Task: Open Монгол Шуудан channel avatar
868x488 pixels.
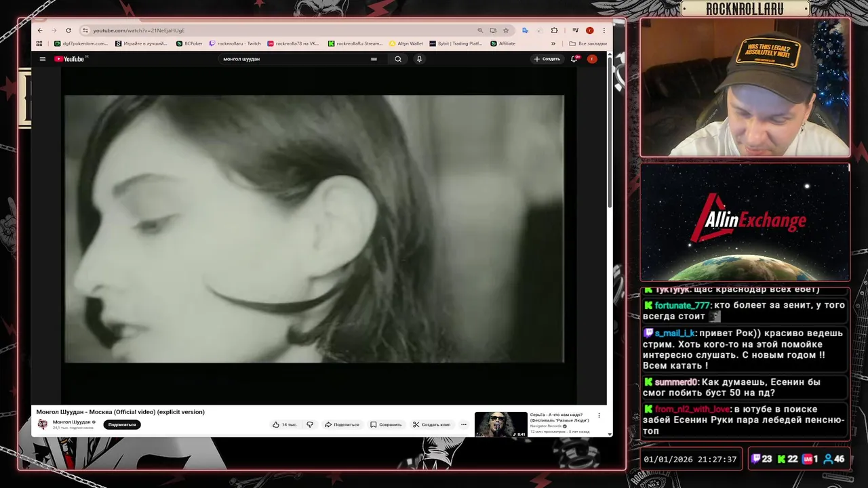Action: [x=43, y=424]
